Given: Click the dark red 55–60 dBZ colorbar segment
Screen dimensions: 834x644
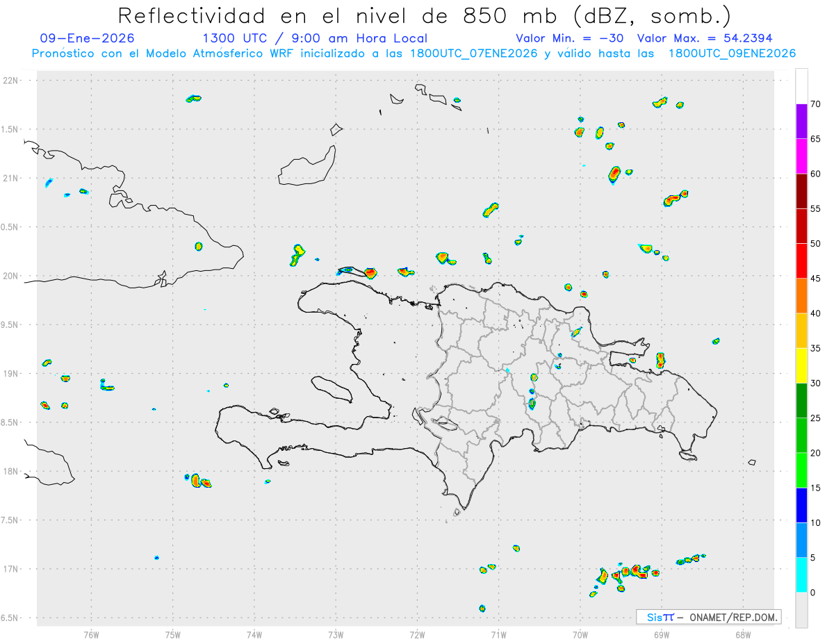Looking at the screenshot, I should point(801,191).
